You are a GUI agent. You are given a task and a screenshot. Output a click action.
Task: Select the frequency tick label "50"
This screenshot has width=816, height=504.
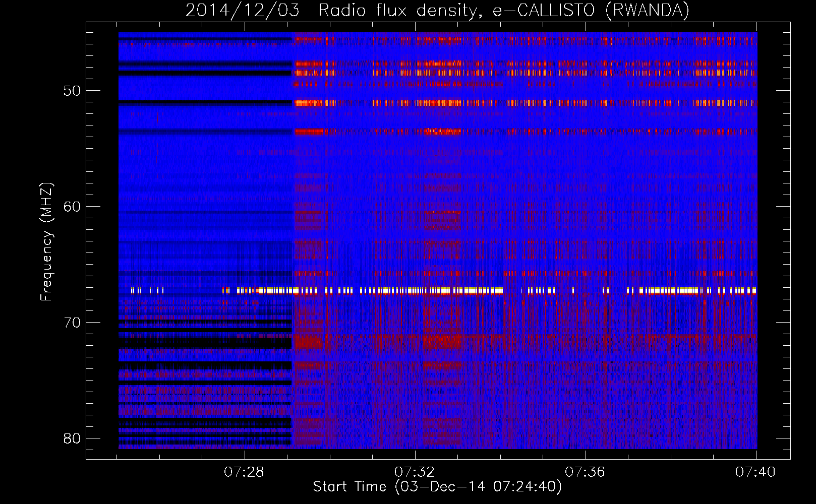click(72, 91)
